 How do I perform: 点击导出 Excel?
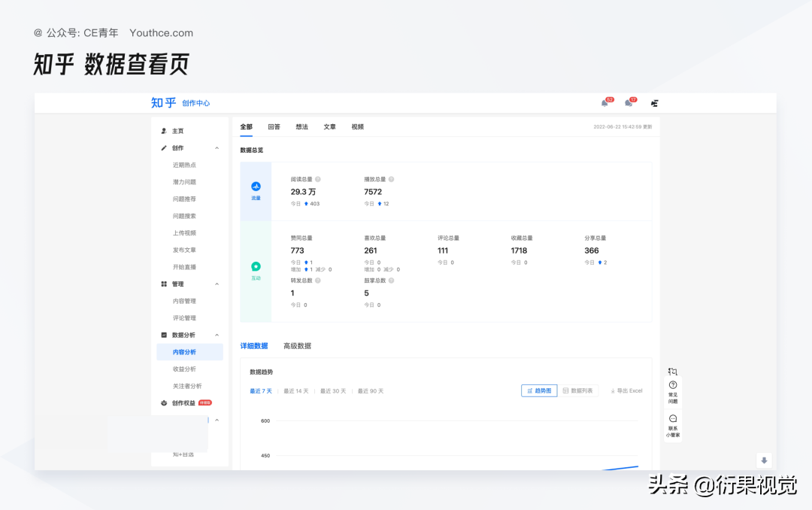pyautogui.click(x=626, y=390)
